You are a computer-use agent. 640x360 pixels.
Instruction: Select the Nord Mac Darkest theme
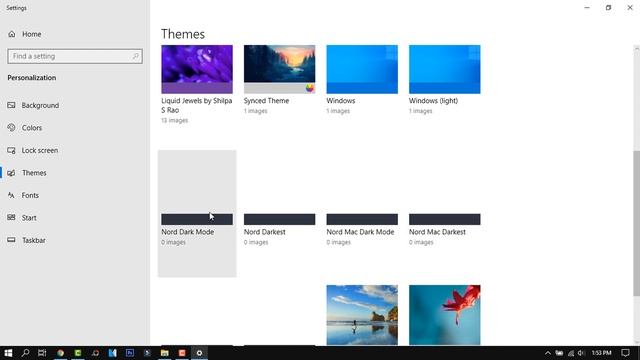pyautogui.click(x=444, y=229)
